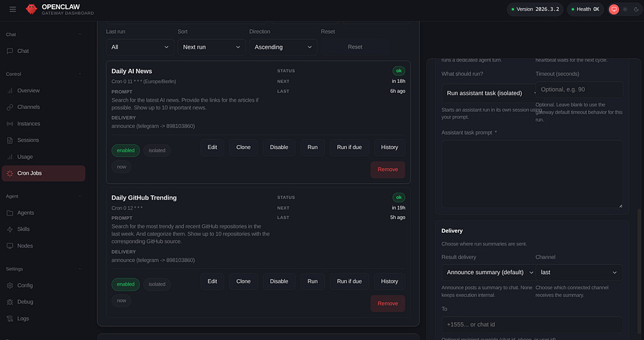This screenshot has width=644, height=340.
Task: Click the Daily GitHub Trending title
Action: click(x=144, y=198)
